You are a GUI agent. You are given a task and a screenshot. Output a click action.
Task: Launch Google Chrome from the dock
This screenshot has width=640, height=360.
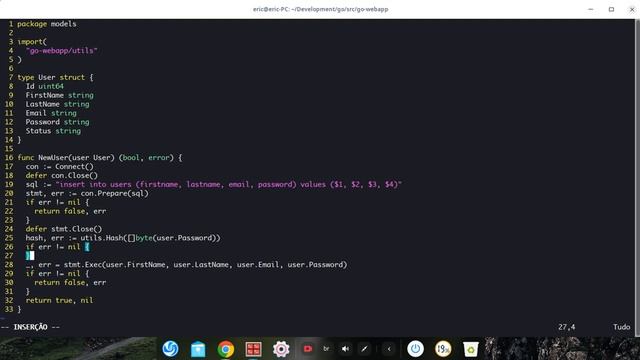coord(226,349)
